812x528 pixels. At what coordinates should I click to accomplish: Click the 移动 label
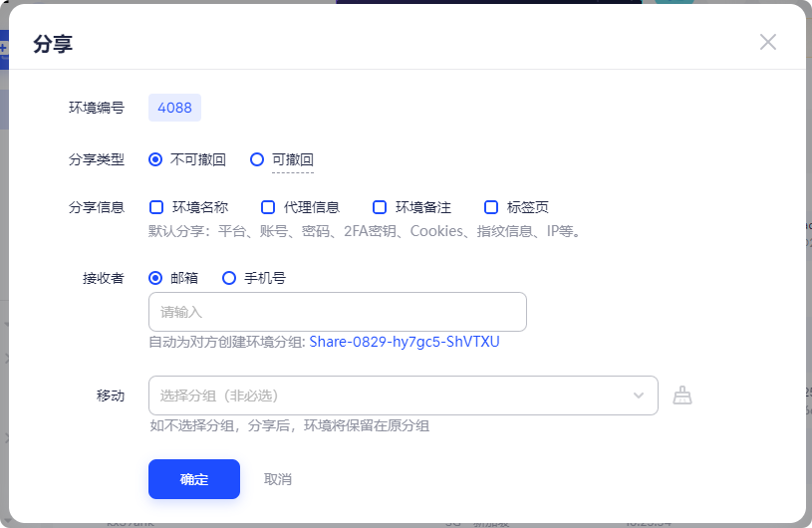[111, 396]
